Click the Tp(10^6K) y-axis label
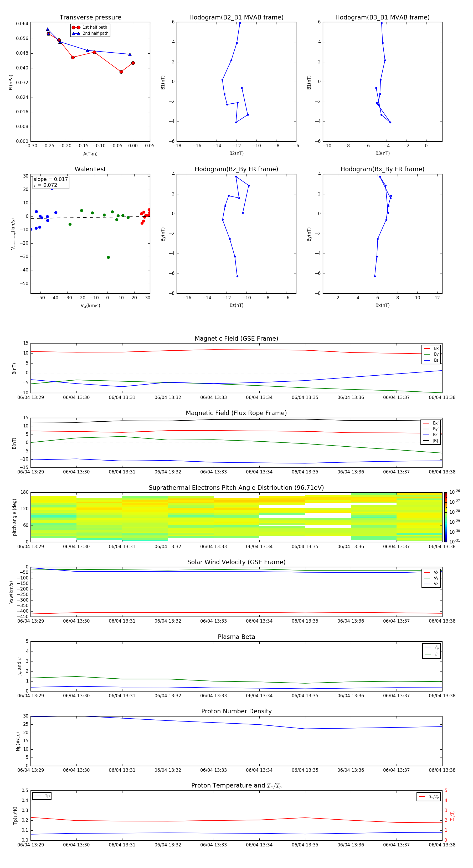 (15, 815)
